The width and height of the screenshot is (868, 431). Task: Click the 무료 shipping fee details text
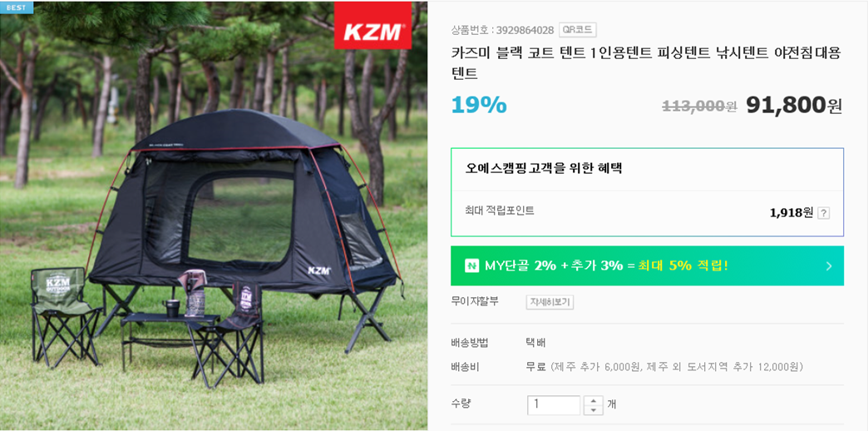coord(664,367)
